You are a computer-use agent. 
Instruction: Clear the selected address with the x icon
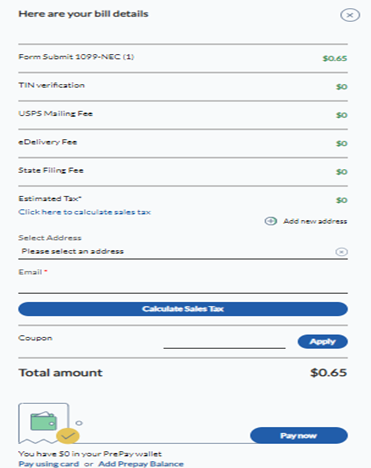coord(341,252)
